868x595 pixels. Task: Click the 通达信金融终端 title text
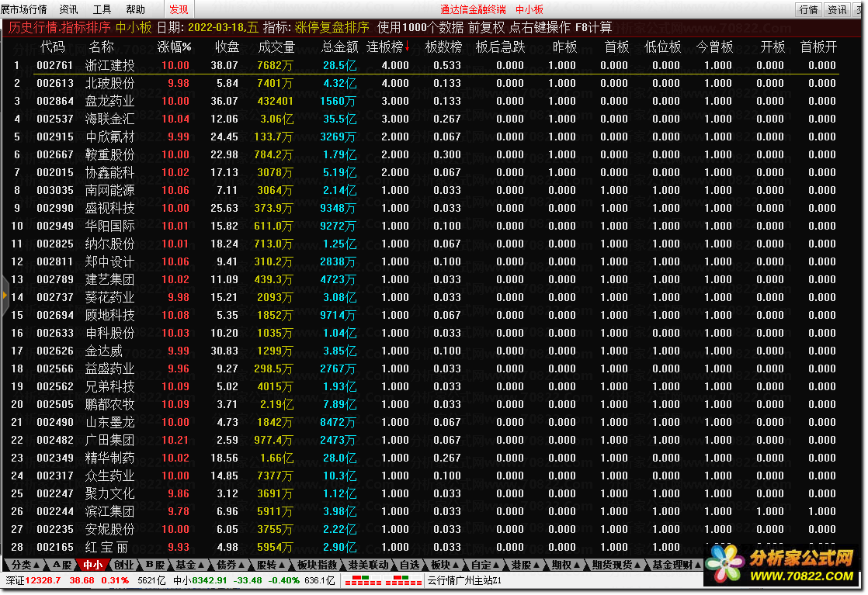[x=474, y=9]
